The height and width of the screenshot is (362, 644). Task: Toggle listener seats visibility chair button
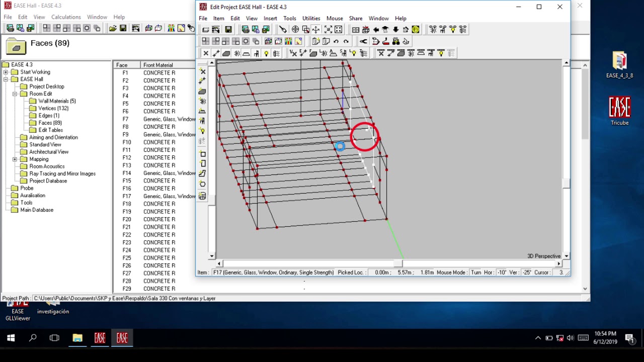[256, 53]
